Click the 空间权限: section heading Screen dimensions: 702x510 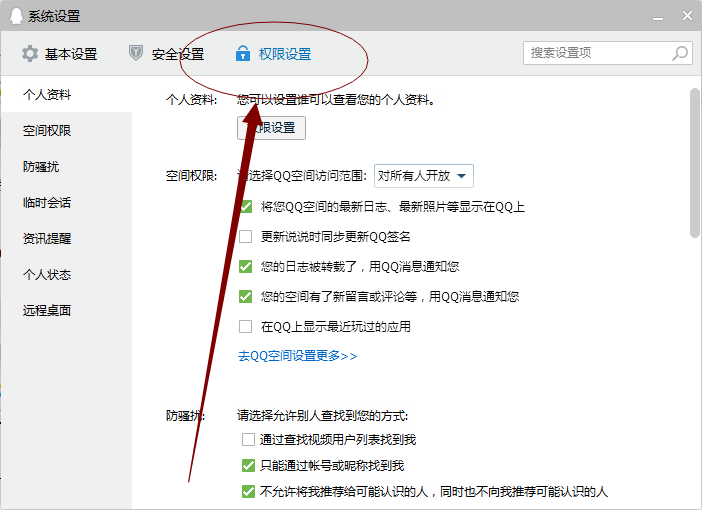pos(192,176)
